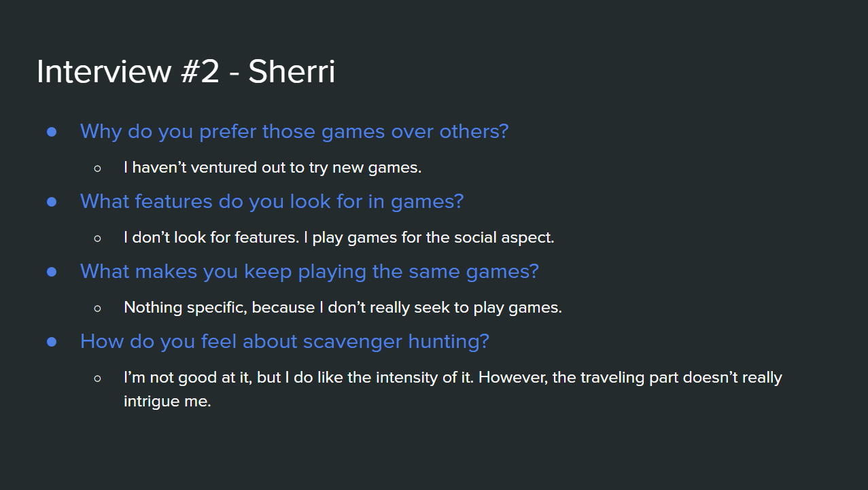Click the question 'How do you feel about scavenger hunting?'
Image resolution: width=868 pixels, height=490 pixels.
click(x=285, y=341)
